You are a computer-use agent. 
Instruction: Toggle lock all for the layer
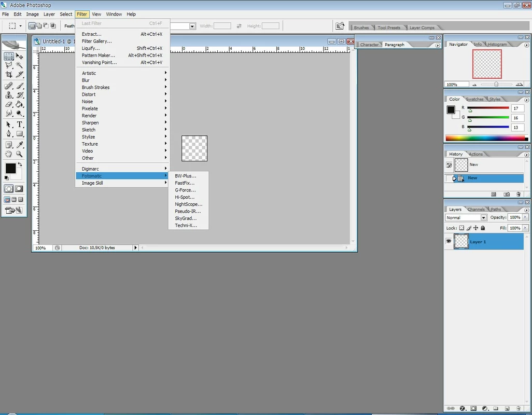point(483,228)
